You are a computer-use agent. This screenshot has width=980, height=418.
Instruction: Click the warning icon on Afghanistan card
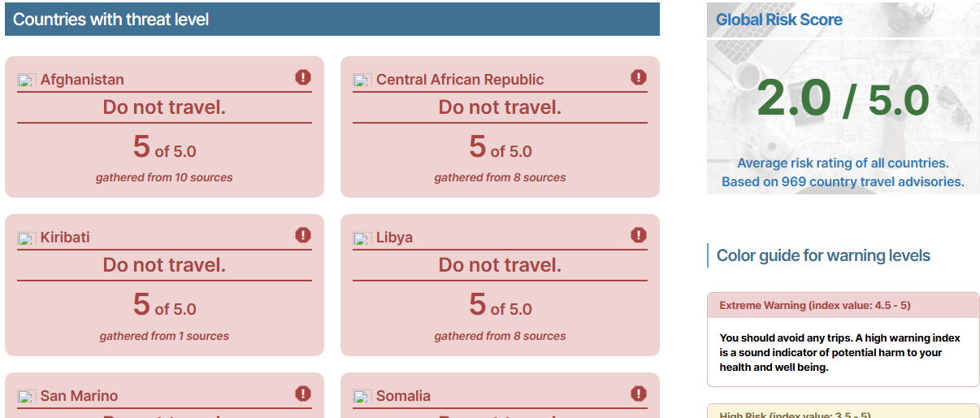[x=303, y=77]
